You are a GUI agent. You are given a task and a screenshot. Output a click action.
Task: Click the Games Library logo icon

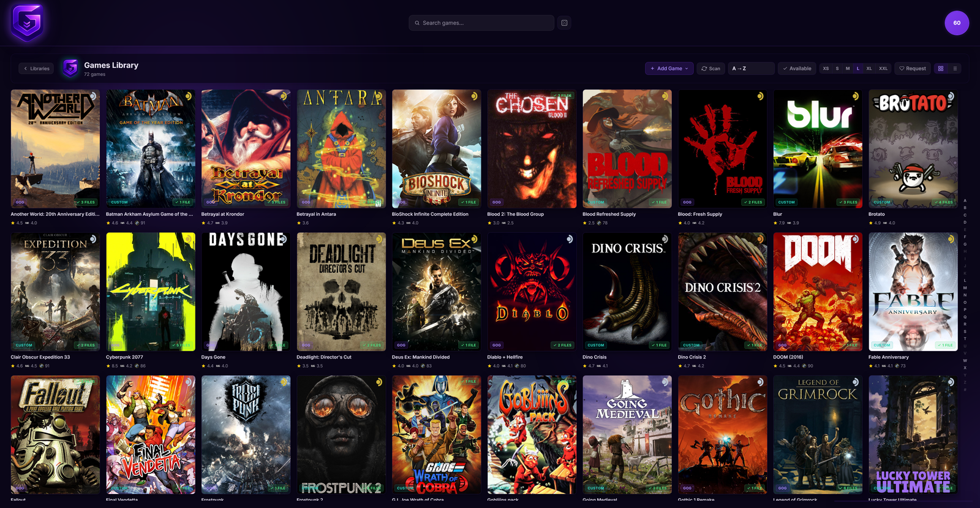point(70,68)
